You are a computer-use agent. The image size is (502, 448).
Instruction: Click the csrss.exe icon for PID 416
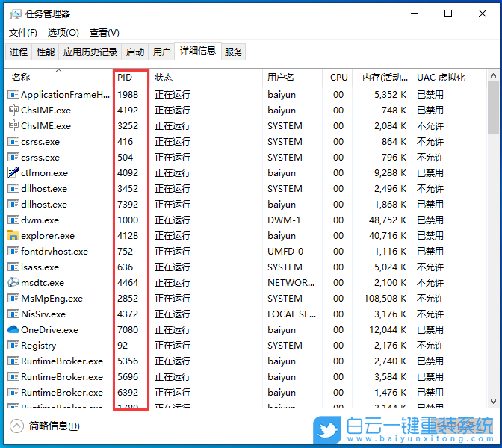pos(13,141)
